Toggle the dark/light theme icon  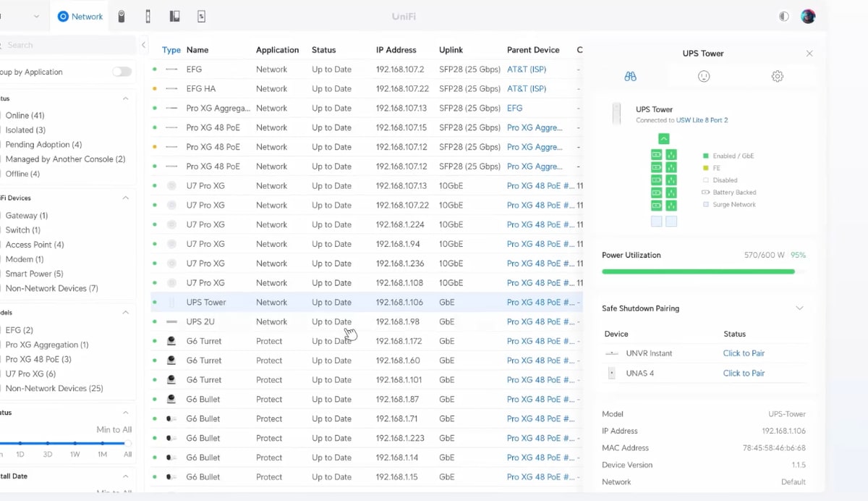tap(783, 16)
